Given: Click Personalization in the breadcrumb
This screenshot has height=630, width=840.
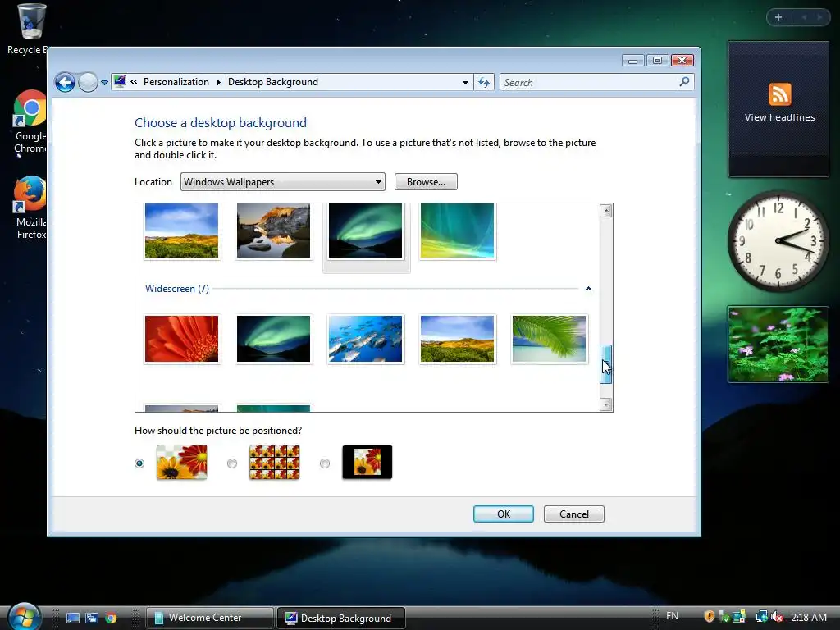Looking at the screenshot, I should click(176, 82).
